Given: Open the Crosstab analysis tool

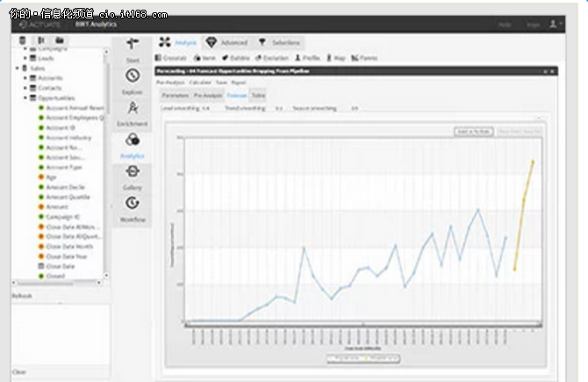Looking at the screenshot, I should pos(170,58).
